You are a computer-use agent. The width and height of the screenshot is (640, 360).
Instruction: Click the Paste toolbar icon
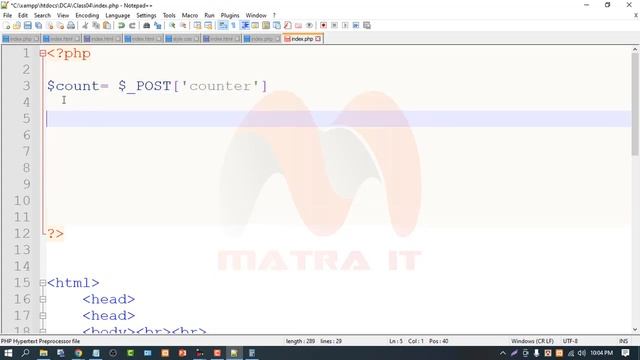(x=107, y=25)
